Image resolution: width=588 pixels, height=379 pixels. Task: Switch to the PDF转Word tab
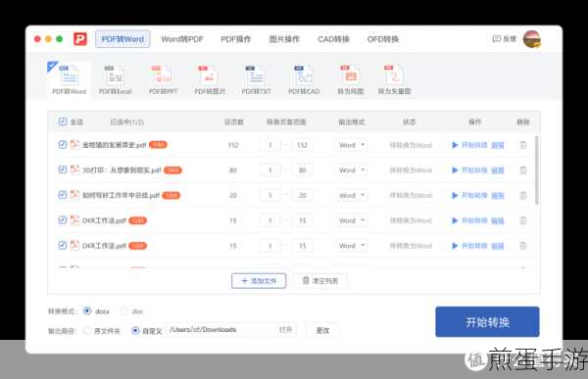point(122,39)
